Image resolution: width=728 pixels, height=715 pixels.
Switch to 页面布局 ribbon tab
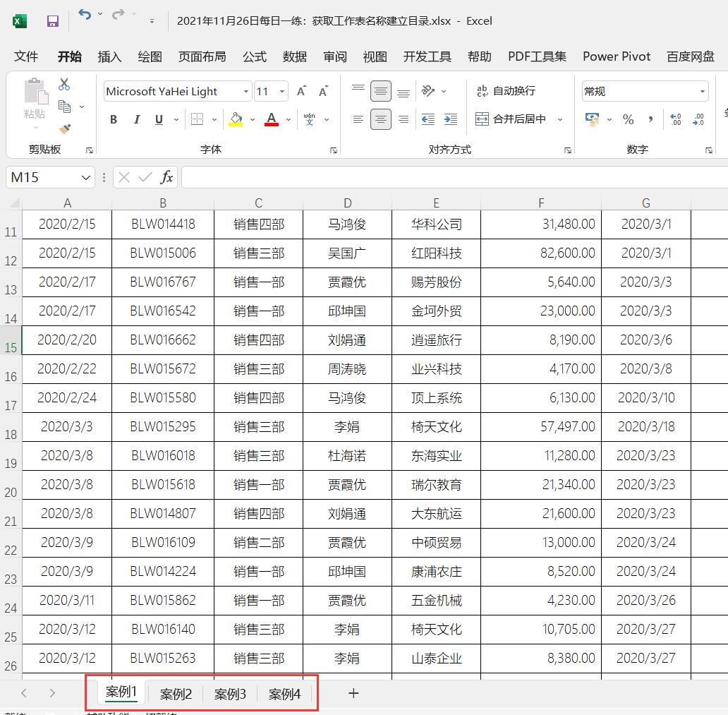tap(202, 56)
